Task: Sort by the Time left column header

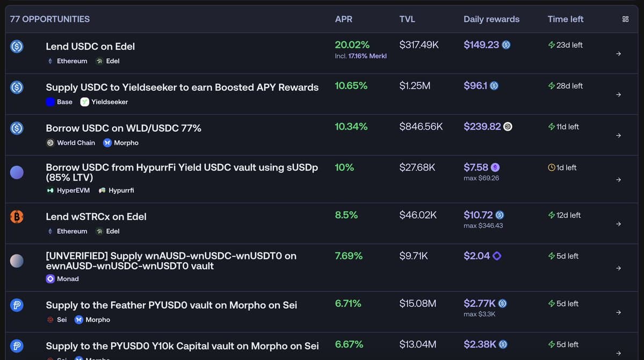Action: [565, 19]
